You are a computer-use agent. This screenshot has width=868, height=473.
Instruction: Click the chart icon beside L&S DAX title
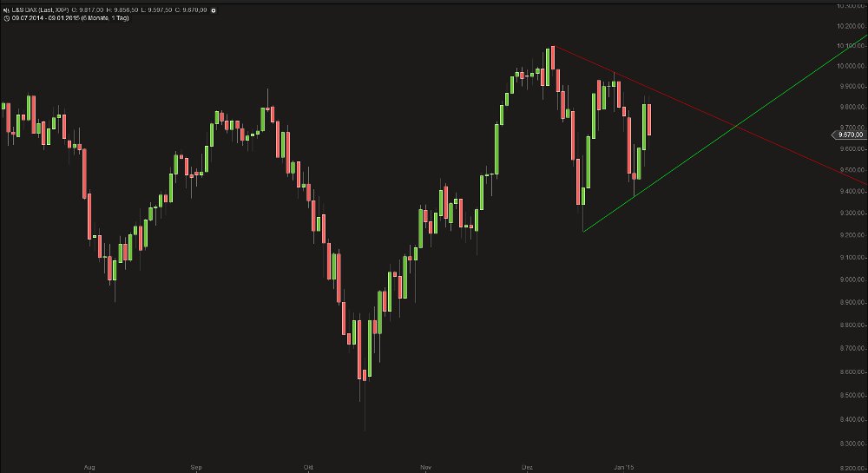coord(5,9)
